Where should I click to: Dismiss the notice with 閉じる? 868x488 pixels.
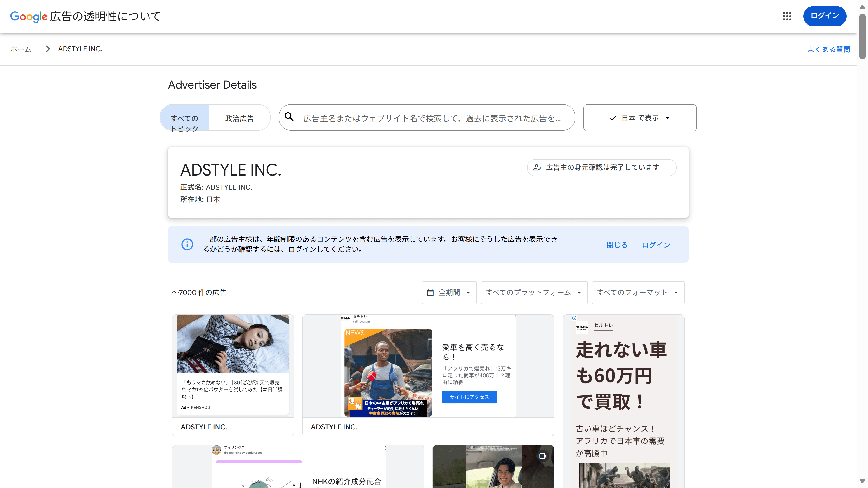click(x=617, y=245)
